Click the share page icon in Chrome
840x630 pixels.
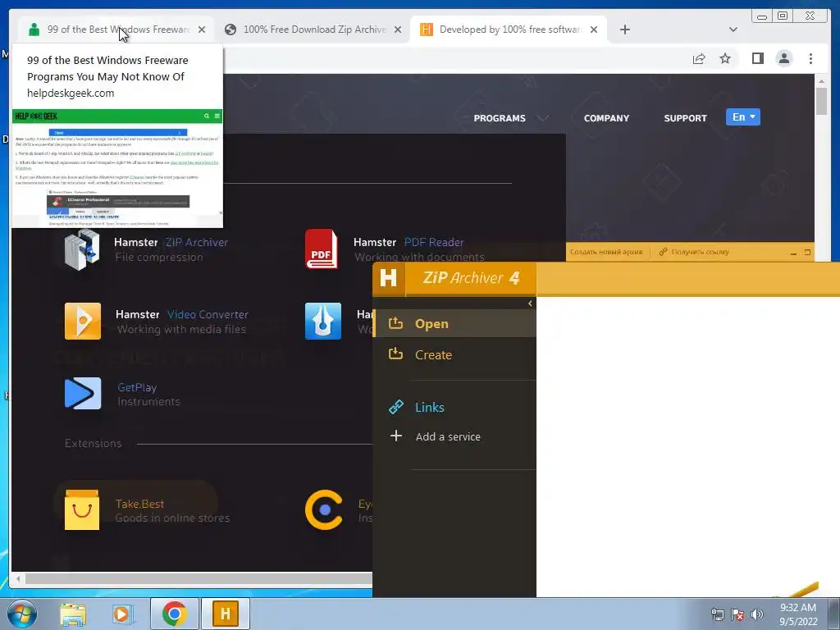699,58
